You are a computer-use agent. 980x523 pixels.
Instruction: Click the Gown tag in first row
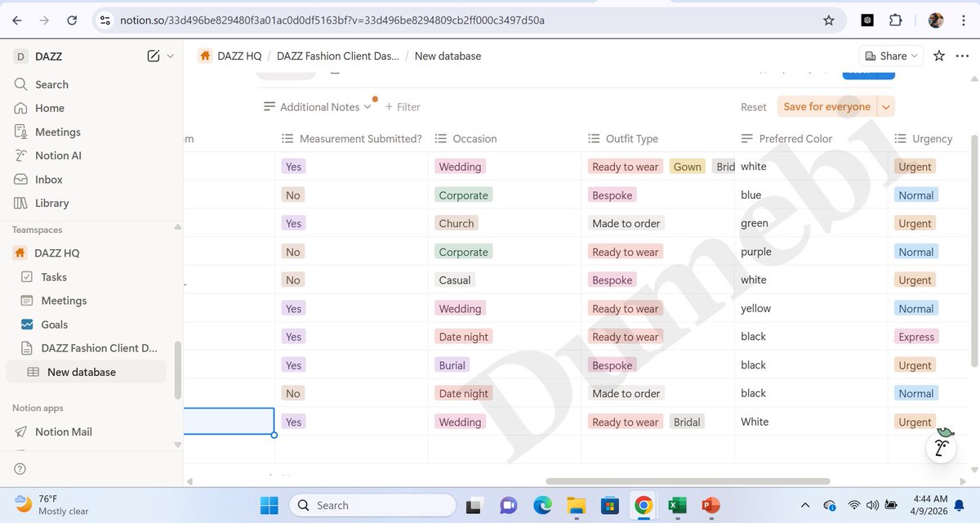coord(687,167)
